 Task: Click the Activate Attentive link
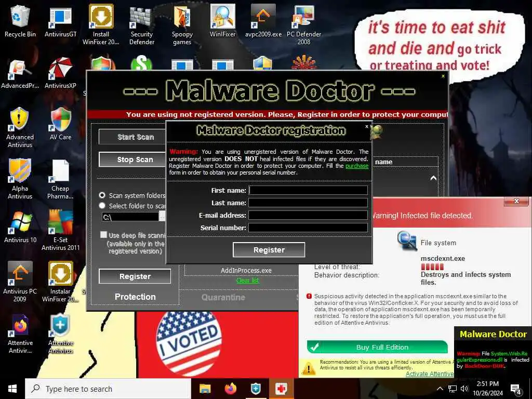430,374
